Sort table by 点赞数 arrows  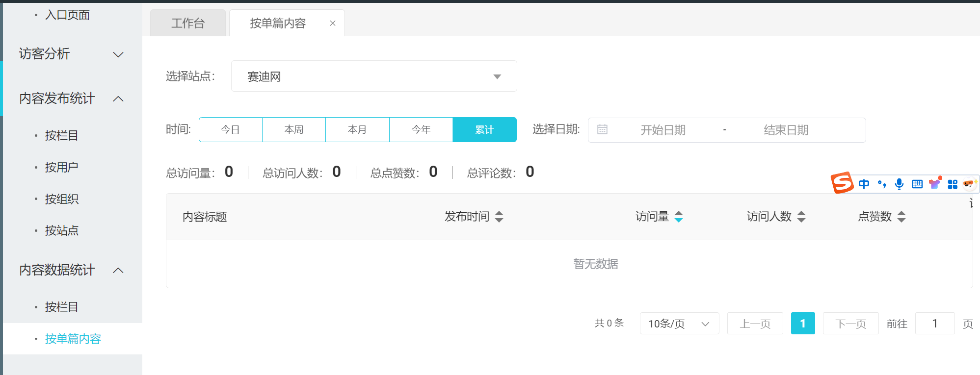click(x=901, y=217)
